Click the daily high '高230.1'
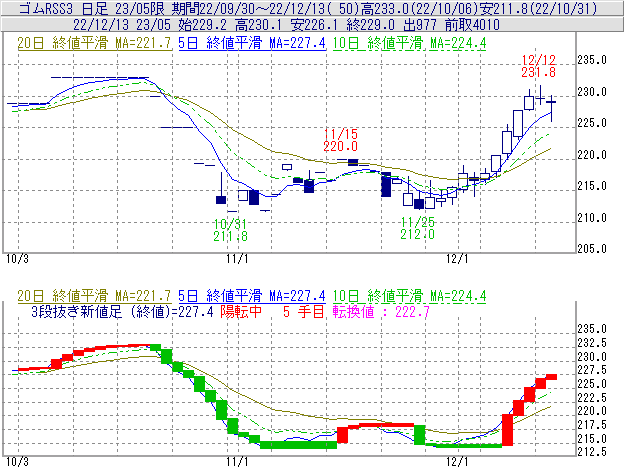The width and height of the screenshot is (624, 475). [258, 25]
